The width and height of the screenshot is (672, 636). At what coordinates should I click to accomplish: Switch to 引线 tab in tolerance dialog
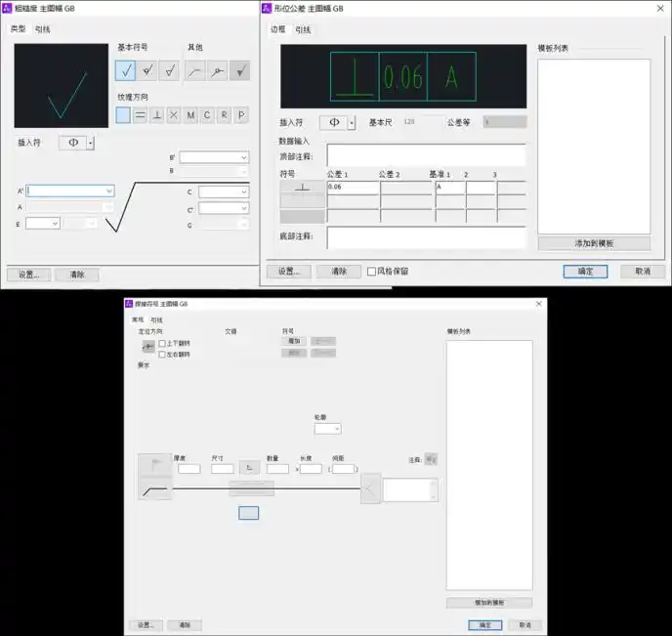pos(304,29)
